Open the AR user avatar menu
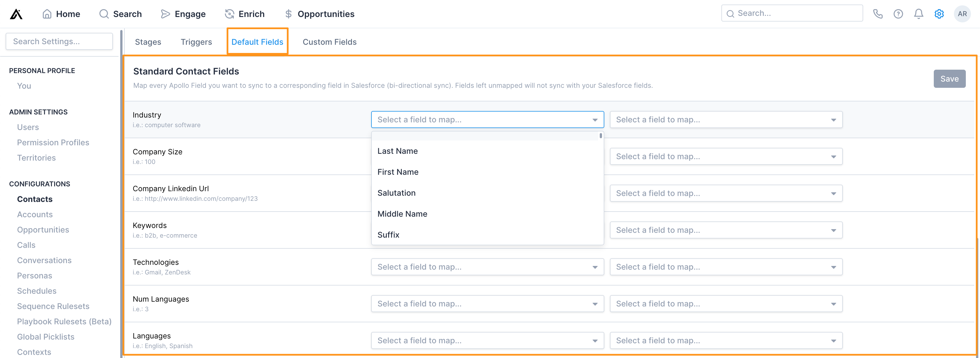Viewport: 980px width, 358px height. point(962,14)
